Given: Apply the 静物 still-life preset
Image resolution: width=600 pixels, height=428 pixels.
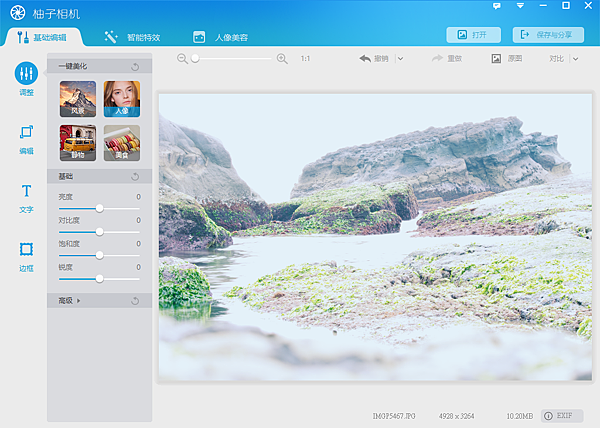Looking at the screenshot, I should 78,143.
